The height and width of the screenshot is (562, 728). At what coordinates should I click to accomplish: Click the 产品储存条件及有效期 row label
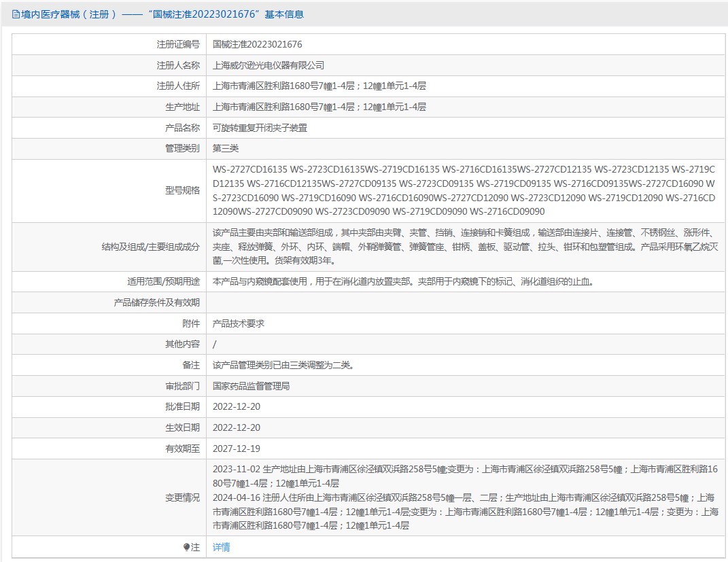pos(157,302)
